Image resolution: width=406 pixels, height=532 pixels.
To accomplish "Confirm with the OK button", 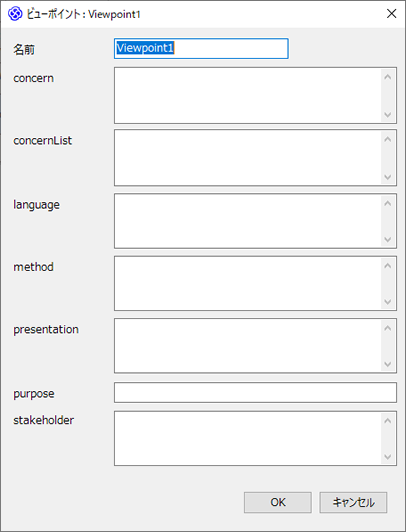I will (x=278, y=502).
